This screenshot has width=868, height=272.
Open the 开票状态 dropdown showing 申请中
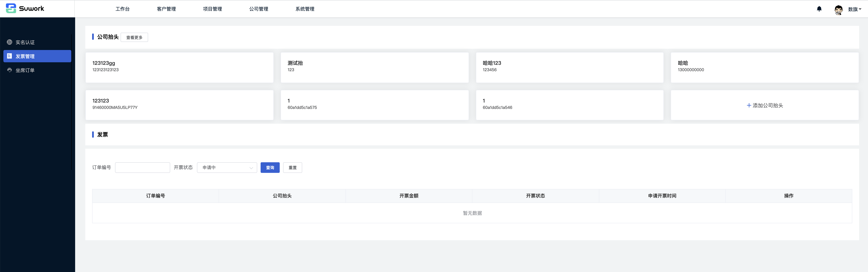pyautogui.click(x=227, y=167)
